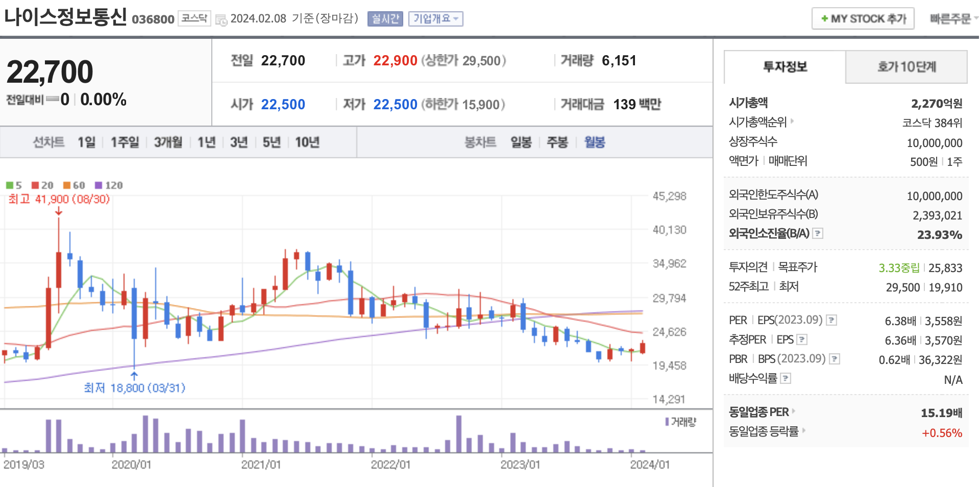
Task: Click the 동일업종 등락률 value +0.56%
Action: 942,433
